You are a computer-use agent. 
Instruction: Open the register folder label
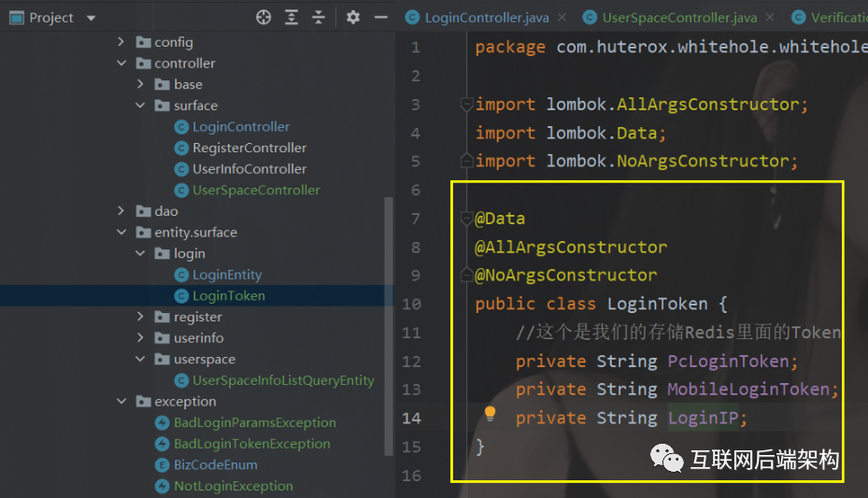[198, 317]
